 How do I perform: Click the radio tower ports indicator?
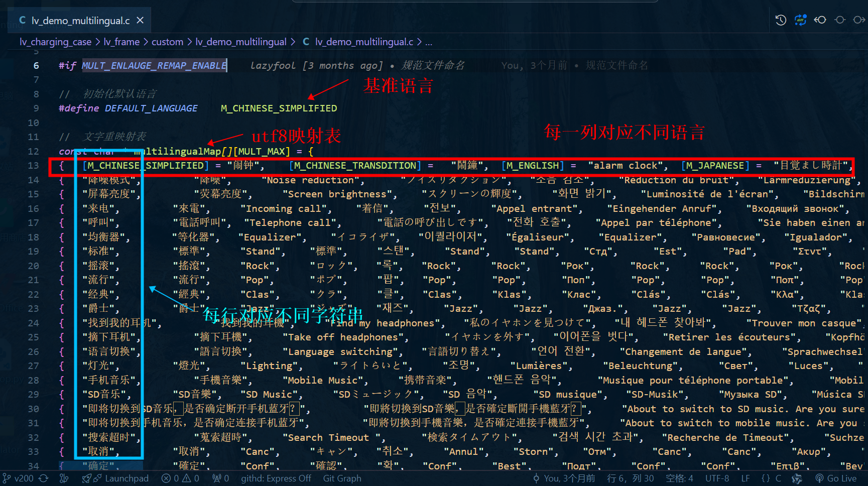(x=220, y=478)
